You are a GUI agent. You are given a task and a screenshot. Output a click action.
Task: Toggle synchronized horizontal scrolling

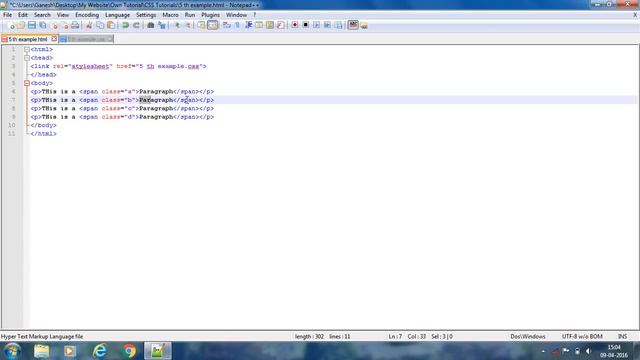click(x=213, y=25)
